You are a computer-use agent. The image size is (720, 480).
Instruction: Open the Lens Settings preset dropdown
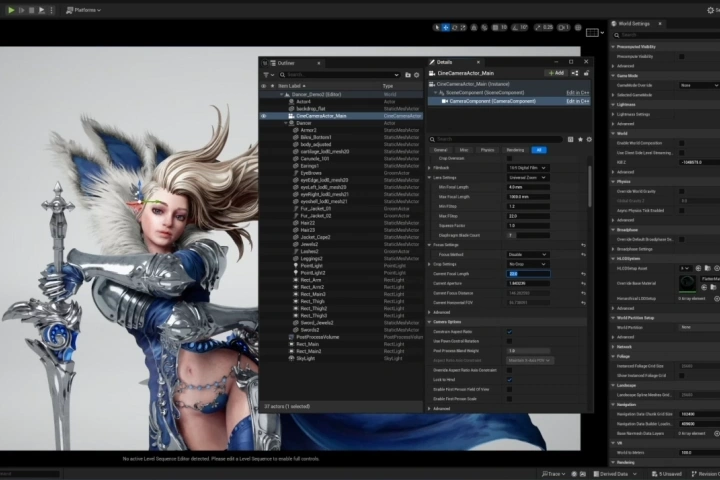click(527, 178)
